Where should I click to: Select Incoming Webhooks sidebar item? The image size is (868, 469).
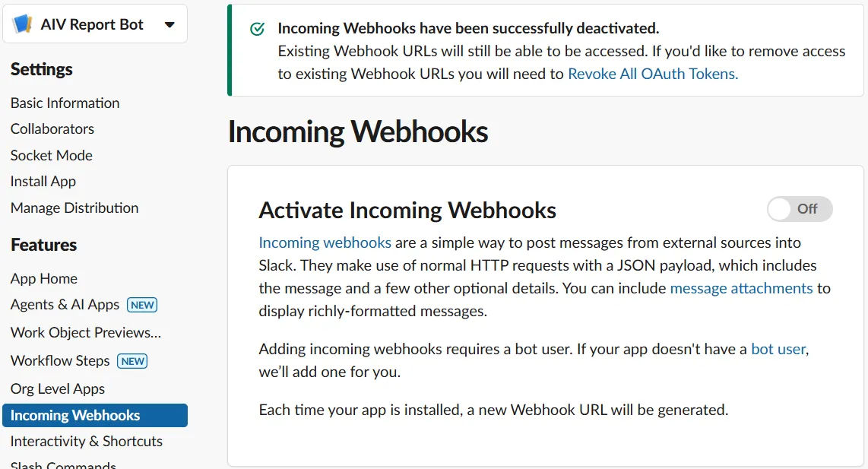click(x=95, y=415)
